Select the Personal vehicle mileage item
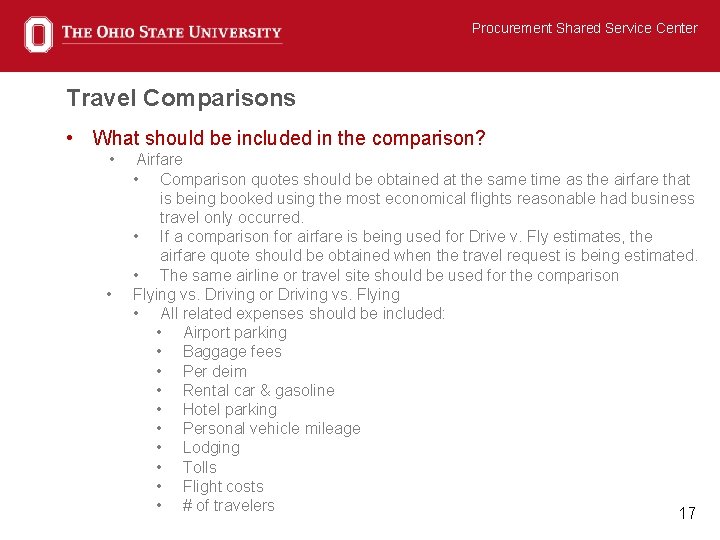Screen dimensions: 720x540 (271, 428)
